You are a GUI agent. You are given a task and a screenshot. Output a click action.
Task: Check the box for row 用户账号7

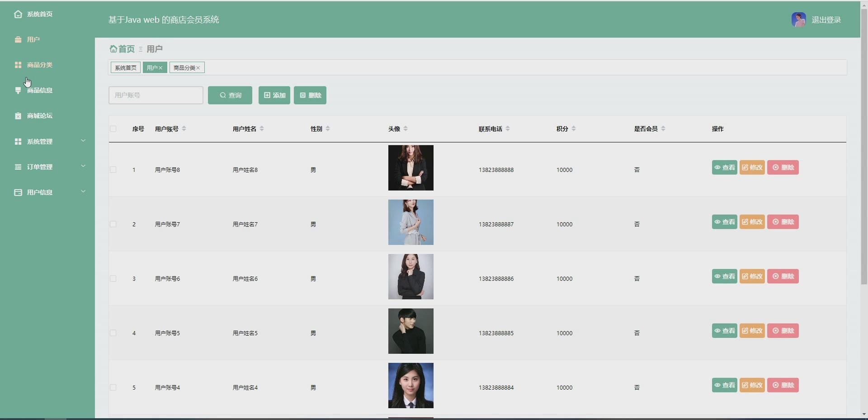coord(113,224)
